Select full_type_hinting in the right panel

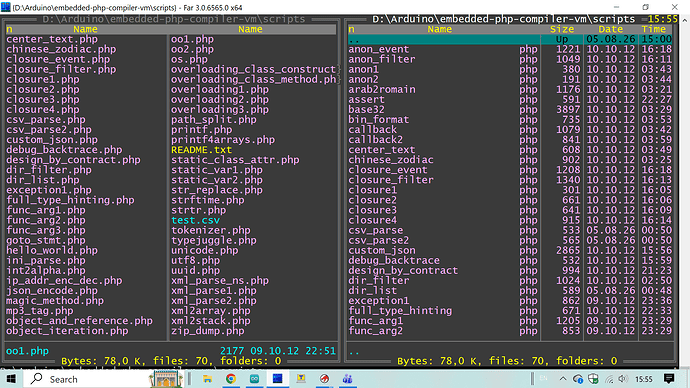pos(400,311)
